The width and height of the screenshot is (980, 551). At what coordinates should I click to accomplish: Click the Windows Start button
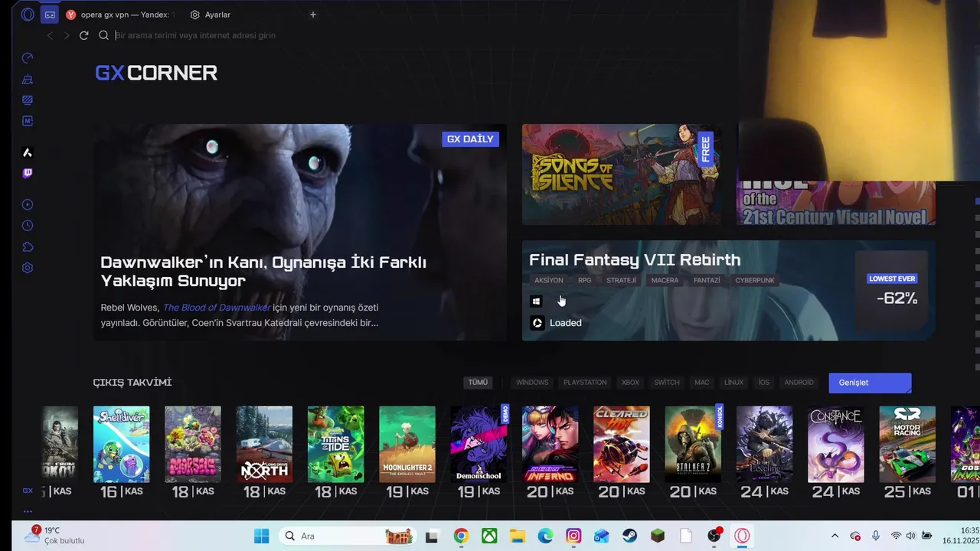261,536
